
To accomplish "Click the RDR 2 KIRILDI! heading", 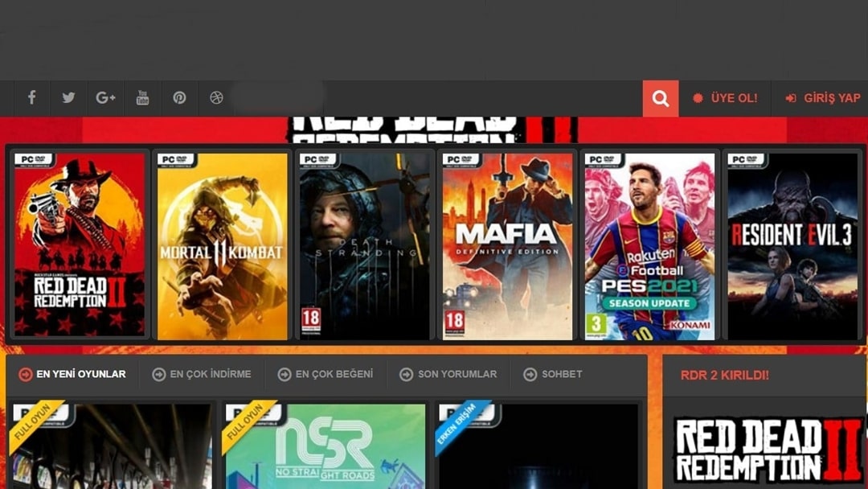I will point(725,375).
